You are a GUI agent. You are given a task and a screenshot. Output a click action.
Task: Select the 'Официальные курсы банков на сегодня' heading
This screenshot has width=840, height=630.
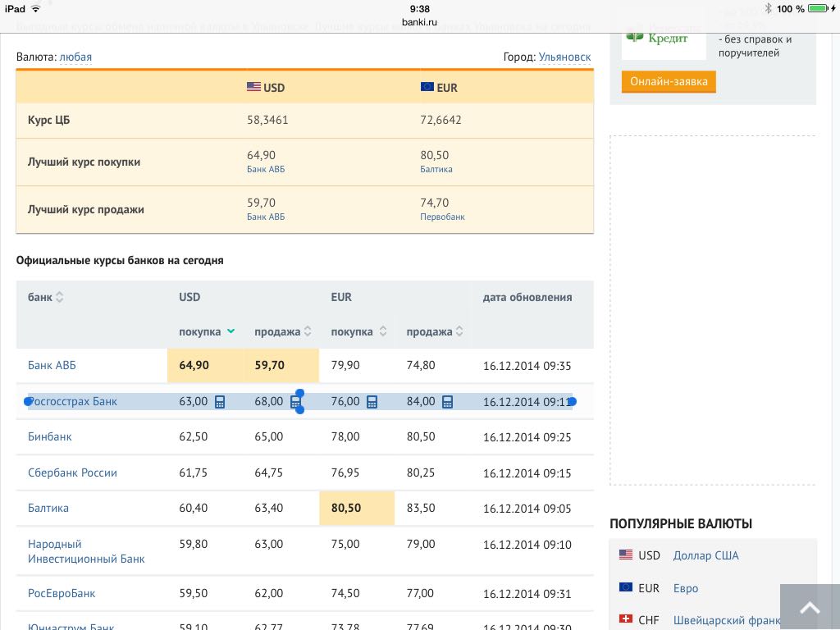coord(120,260)
